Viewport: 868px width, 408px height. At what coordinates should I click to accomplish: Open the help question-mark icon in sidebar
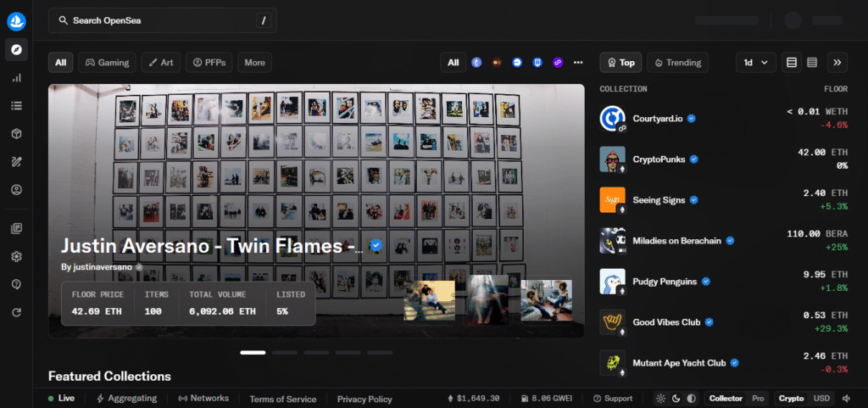point(17,284)
